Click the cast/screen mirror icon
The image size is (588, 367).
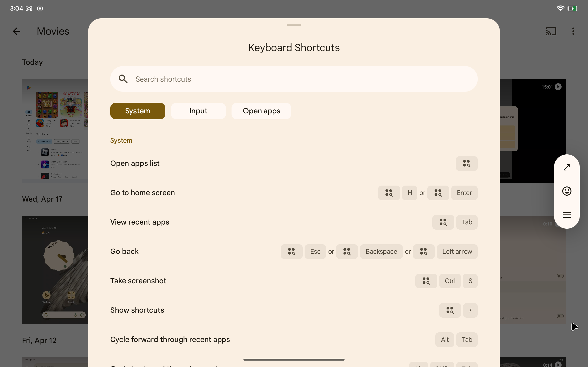(x=551, y=31)
